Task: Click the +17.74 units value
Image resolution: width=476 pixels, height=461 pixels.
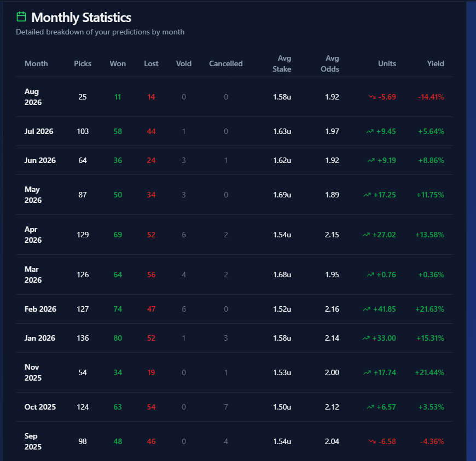Action: (385, 372)
